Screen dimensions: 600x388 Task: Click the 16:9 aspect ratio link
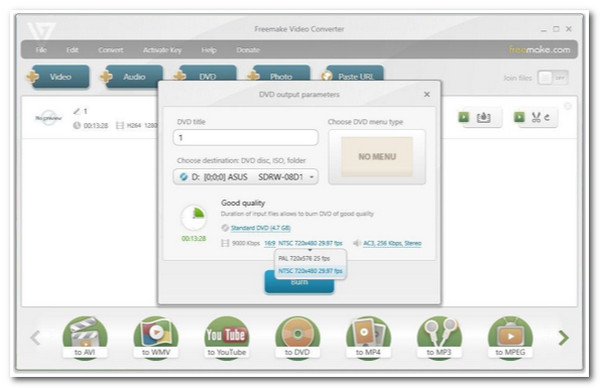pos(270,243)
